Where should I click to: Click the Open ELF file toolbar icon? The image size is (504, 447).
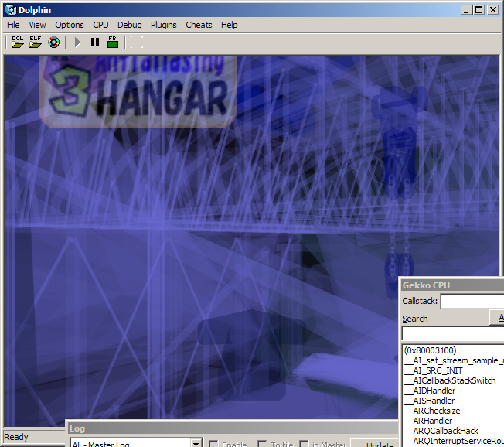[36, 42]
